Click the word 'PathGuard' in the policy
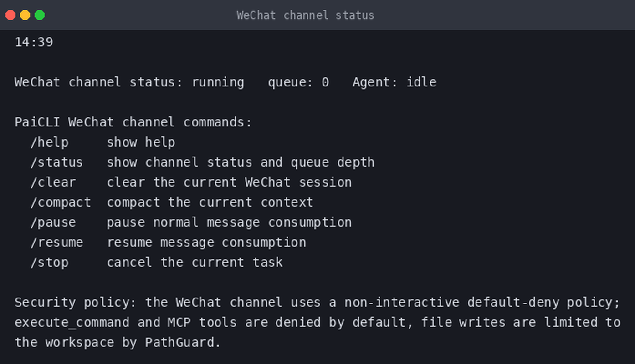 tap(179, 343)
